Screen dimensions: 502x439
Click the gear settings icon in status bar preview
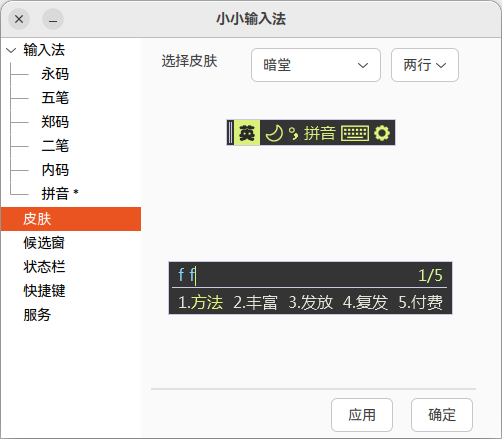click(x=382, y=133)
